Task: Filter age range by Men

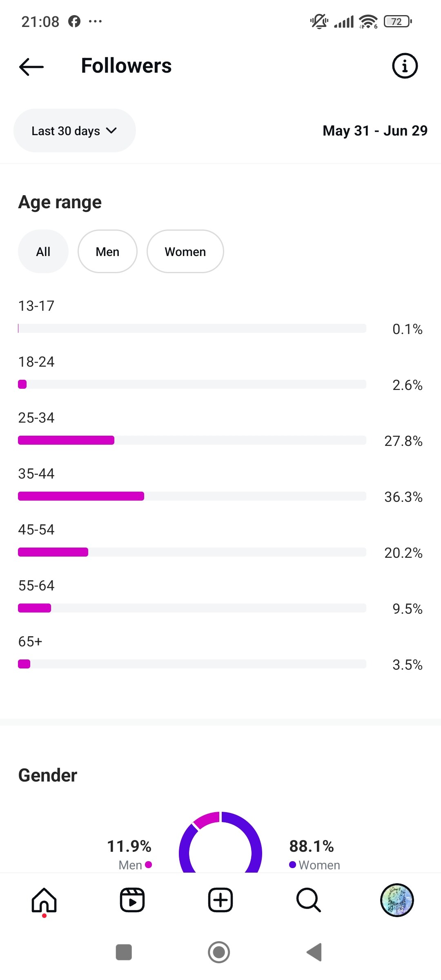Action: [x=107, y=252]
